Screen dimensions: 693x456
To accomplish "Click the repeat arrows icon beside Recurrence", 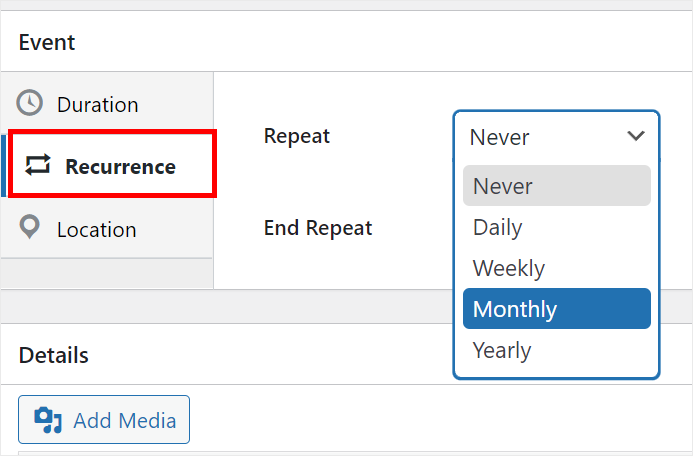I will pyautogui.click(x=38, y=166).
